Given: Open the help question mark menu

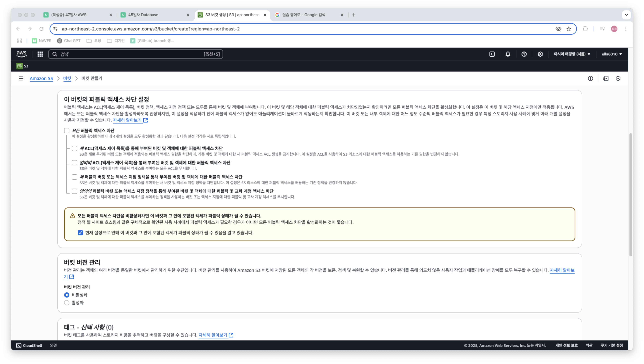Looking at the screenshot, I should [x=524, y=54].
